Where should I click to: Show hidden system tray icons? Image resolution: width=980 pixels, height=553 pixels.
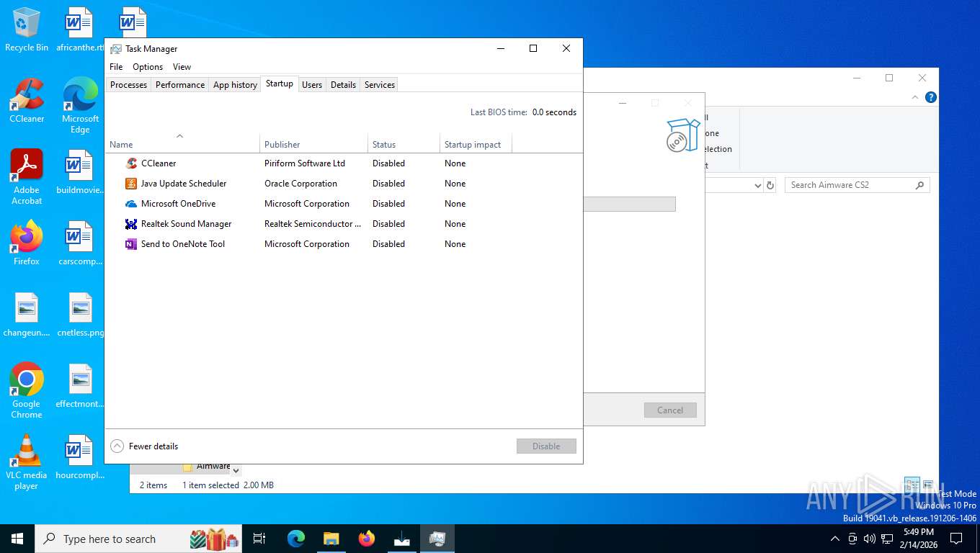(835, 539)
